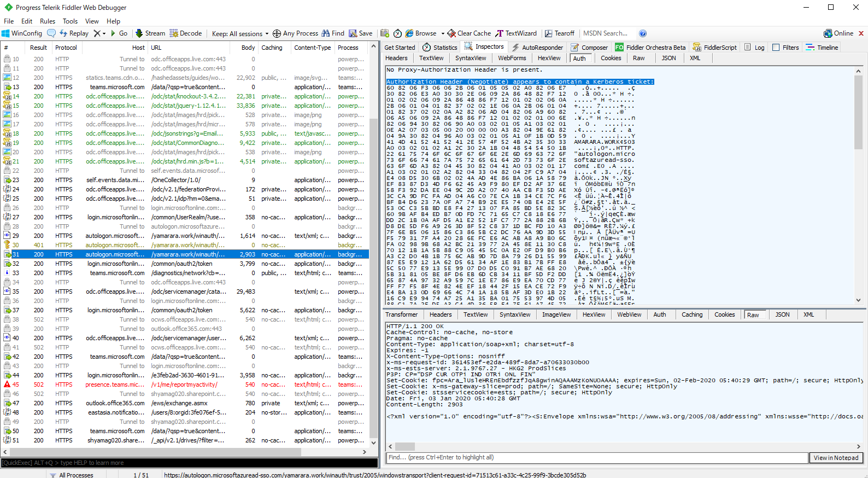
Task: Open the Find sessions dialog
Action: [333, 33]
